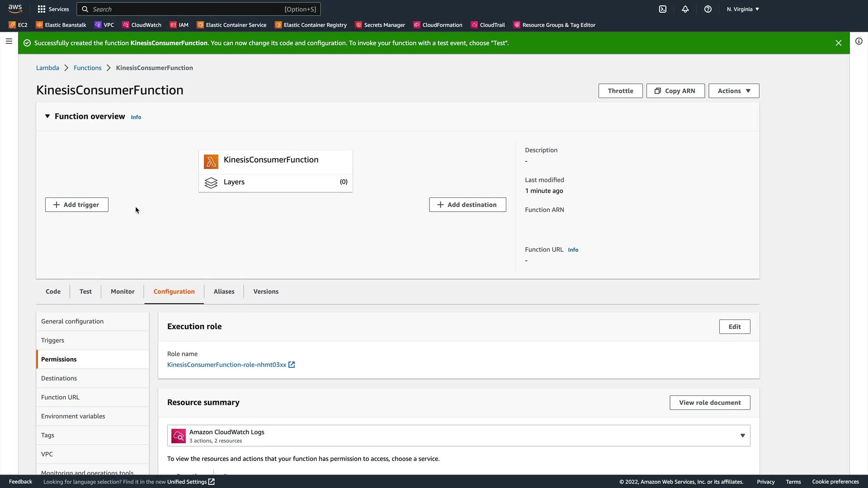Open the info panel icon at right edge
868x488 pixels.
coord(859,42)
